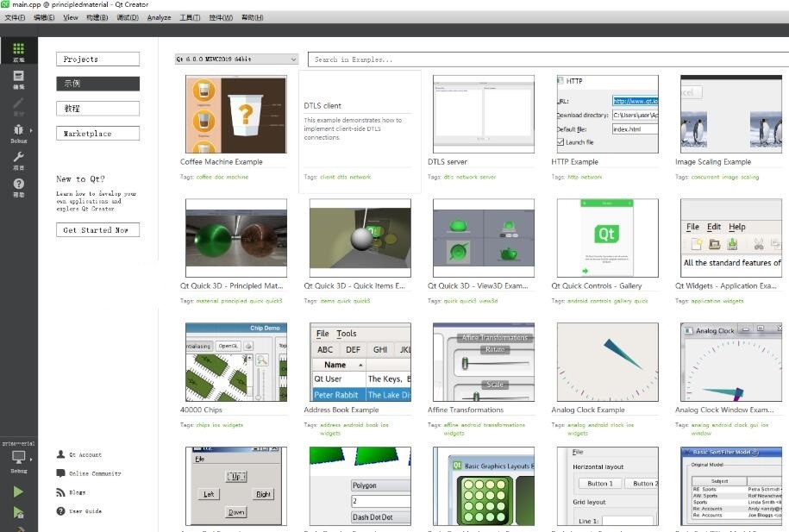This screenshot has height=532, width=789.
Task: Open the Address Book Example thumbnail
Action: pyautogui.click(x=360, y=362)
